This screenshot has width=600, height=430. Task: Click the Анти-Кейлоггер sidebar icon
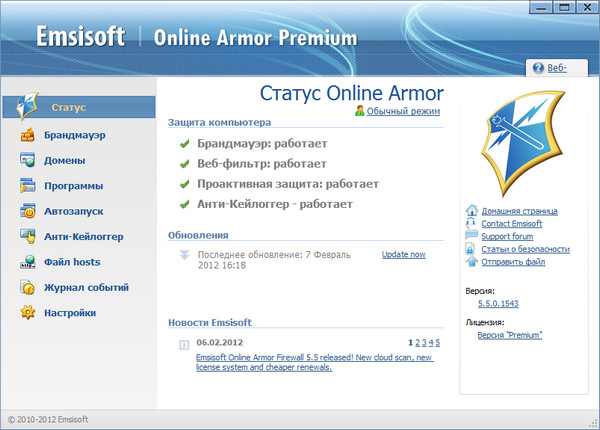(27, 236)
